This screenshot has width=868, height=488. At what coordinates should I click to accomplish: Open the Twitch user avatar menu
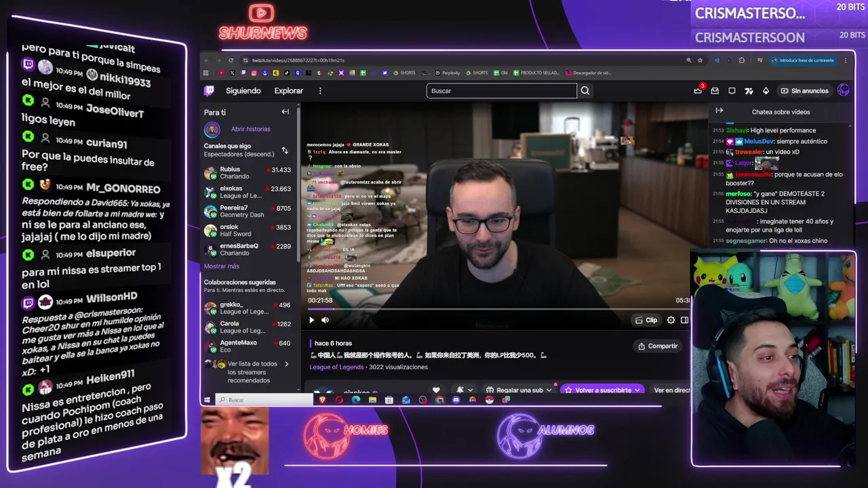[x=844, y=90]
